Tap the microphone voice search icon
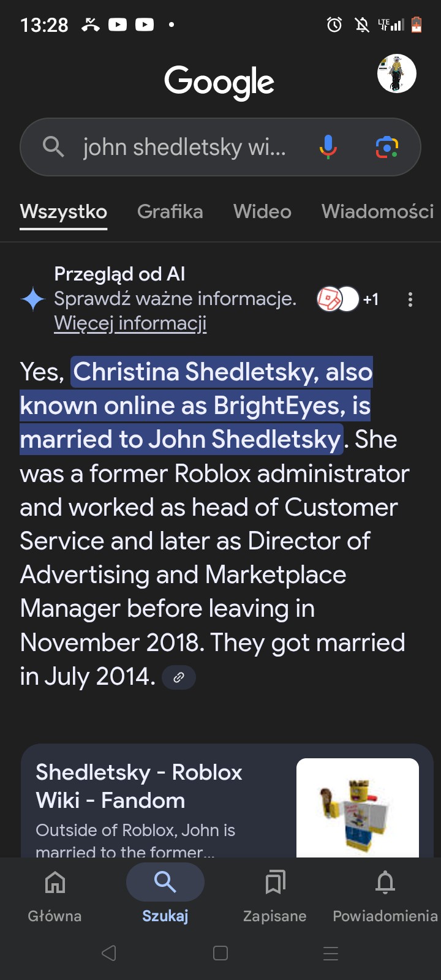The image size is (441, 980). (x=328, y=147)
